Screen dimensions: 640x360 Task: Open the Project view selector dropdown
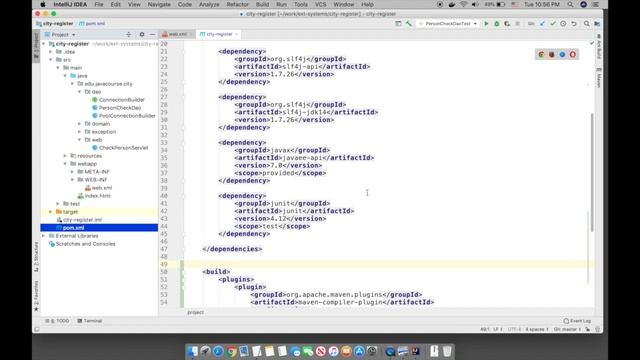[60, 35]
